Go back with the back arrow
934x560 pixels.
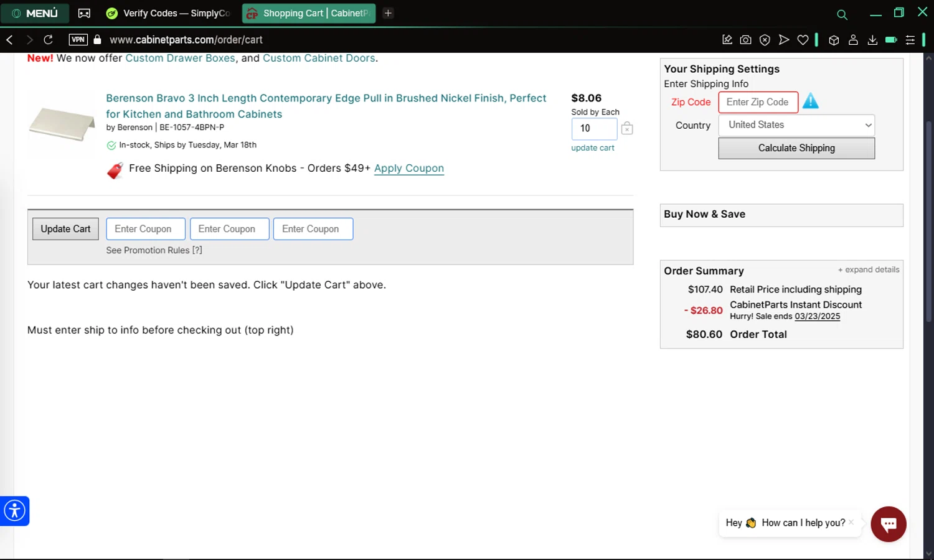(9, 40)
